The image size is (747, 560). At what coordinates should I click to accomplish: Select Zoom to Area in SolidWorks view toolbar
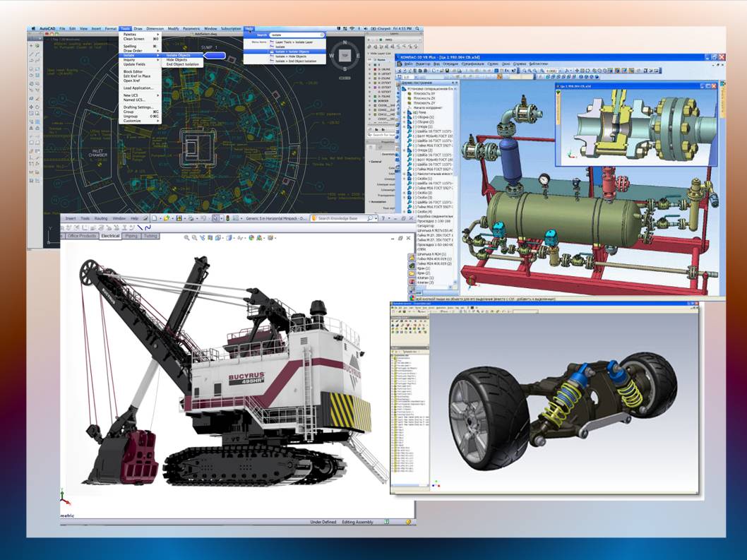coord(194,238)
